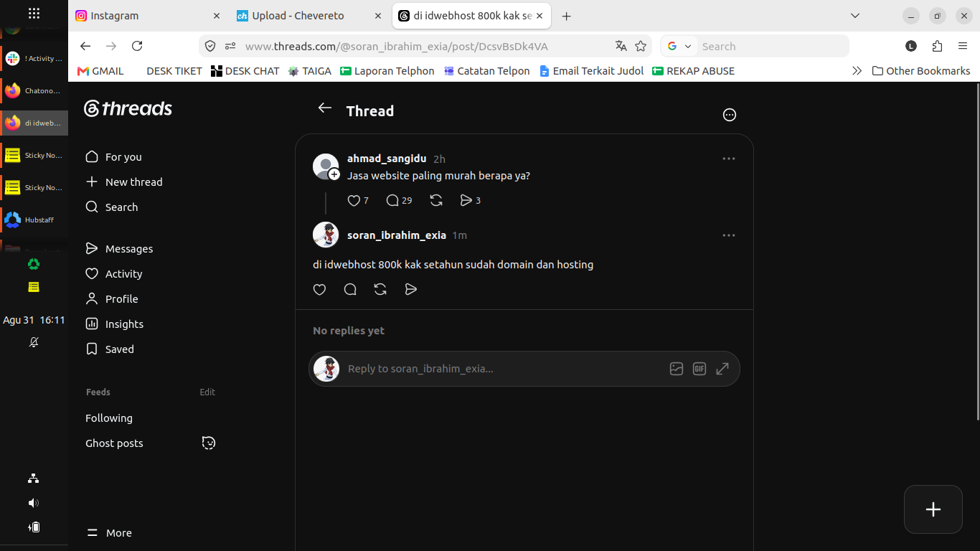Follow ahmad_sangidu via avatar plus badge

pos(334,174)
